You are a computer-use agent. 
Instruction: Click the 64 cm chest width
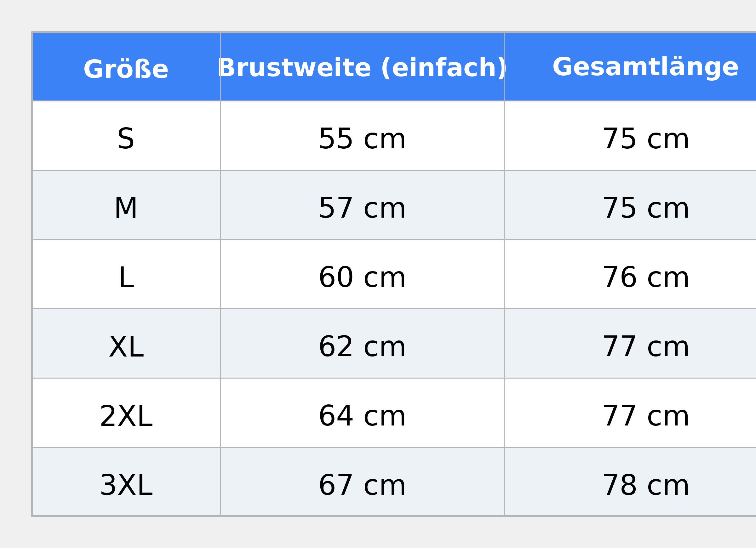pos(362,416)
